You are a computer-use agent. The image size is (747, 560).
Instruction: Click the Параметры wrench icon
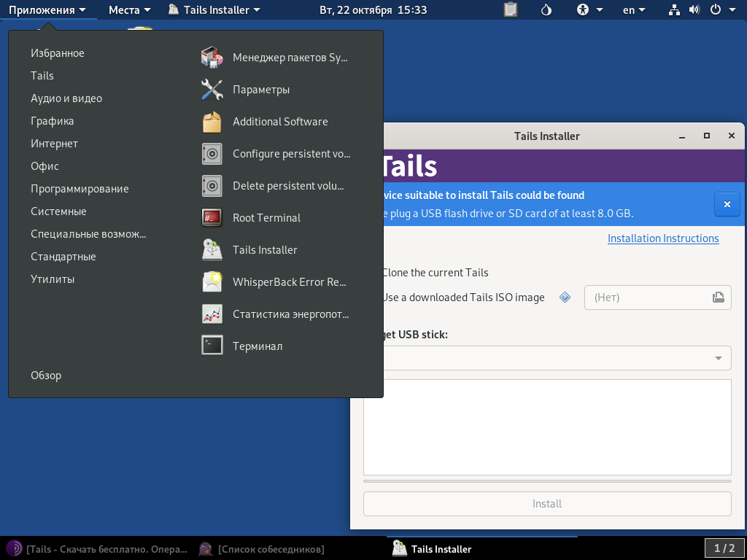(212, 90)
